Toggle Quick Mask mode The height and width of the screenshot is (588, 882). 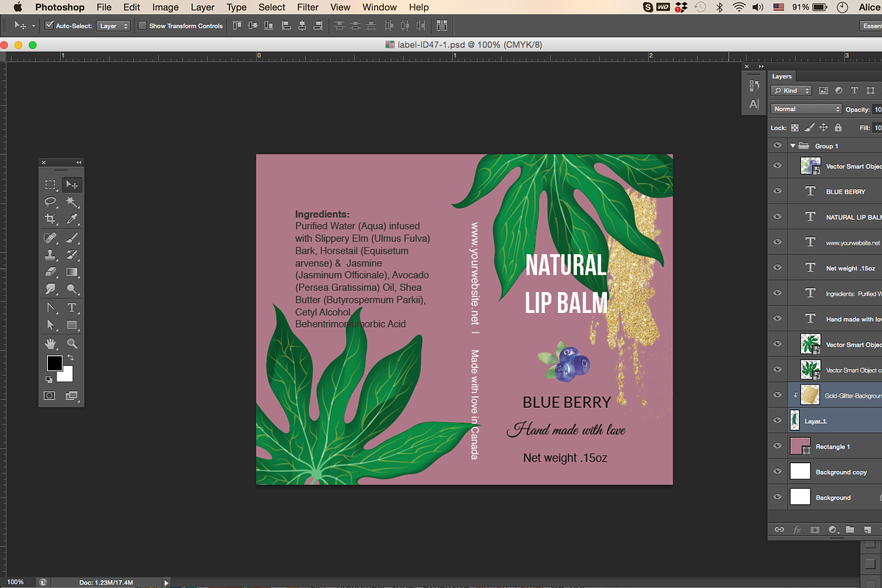click(50, 395)
